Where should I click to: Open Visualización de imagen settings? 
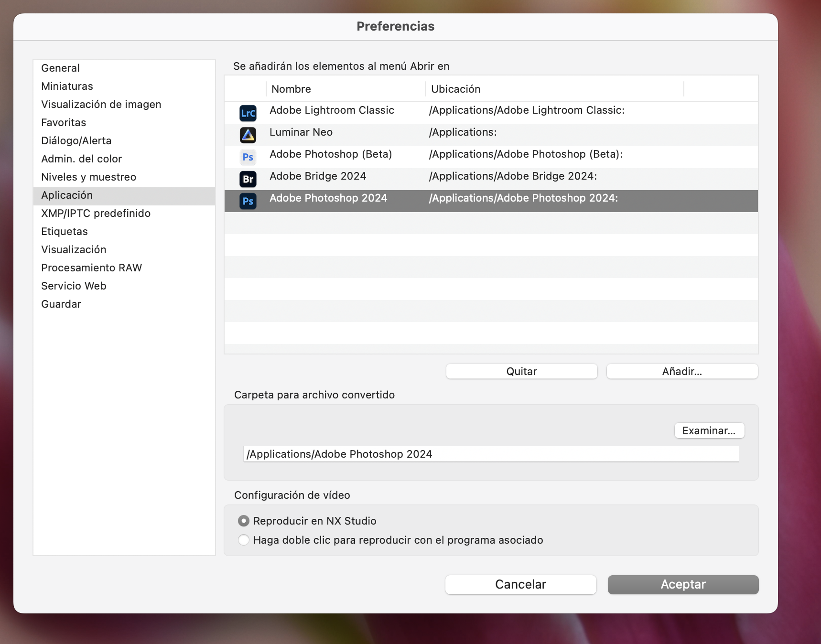click(x=124, y=104)
